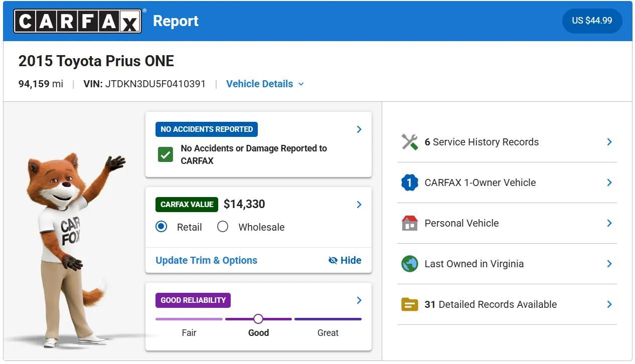Click the wrench and screwdriver service icon
Image resolution: width=635 pixels, height=364 pixels.
(x=410, y=142)
